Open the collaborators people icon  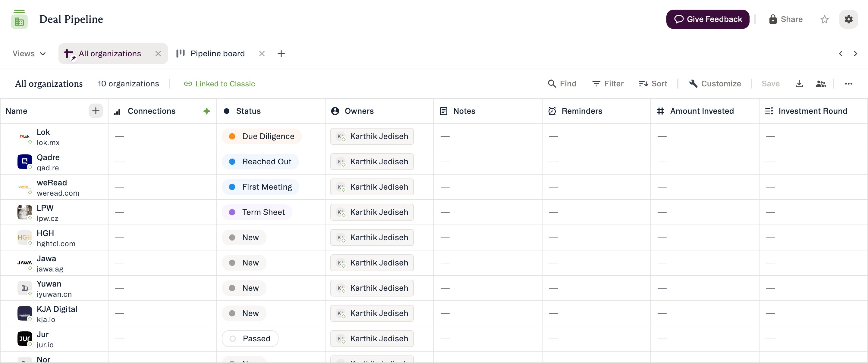point(821,84)
